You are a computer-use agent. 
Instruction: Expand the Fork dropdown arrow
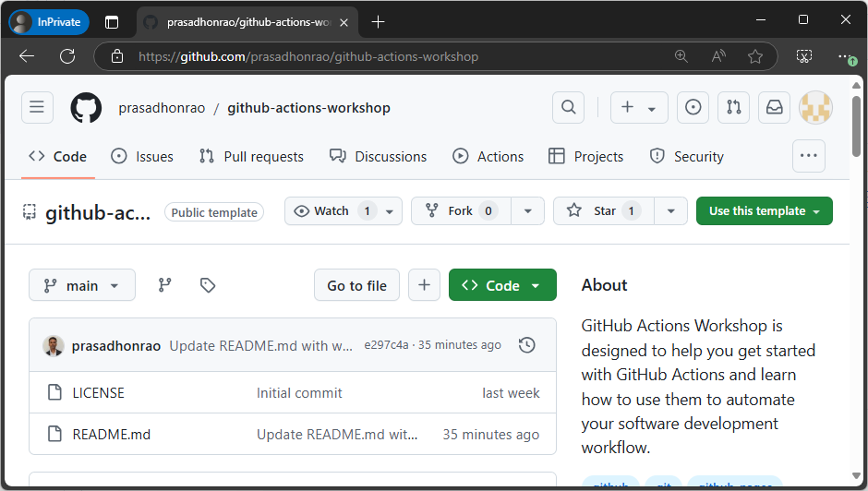(527, 211)
